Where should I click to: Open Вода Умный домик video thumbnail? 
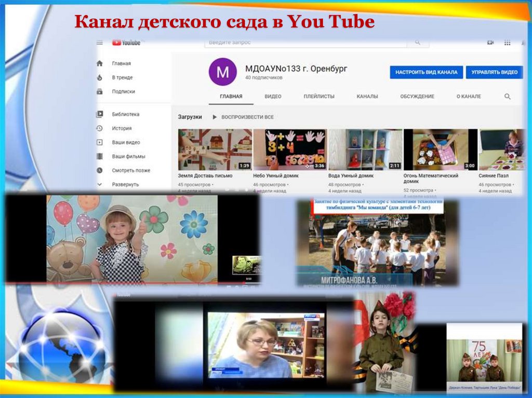pyautogui.click(x=365, y=149)
